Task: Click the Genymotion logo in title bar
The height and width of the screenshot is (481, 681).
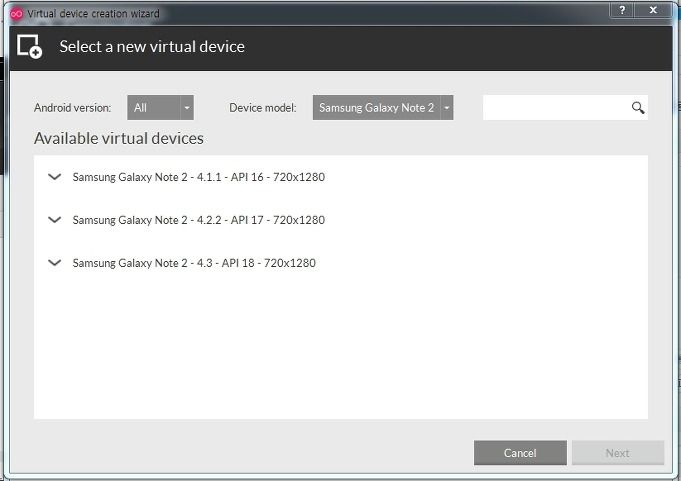Action: [17, 14]
